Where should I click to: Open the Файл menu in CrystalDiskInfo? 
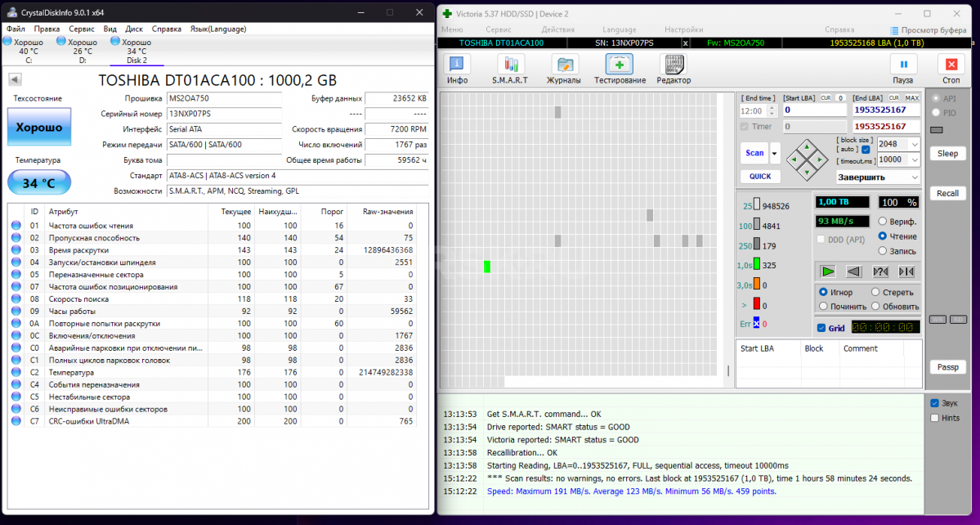click(16, 29)
